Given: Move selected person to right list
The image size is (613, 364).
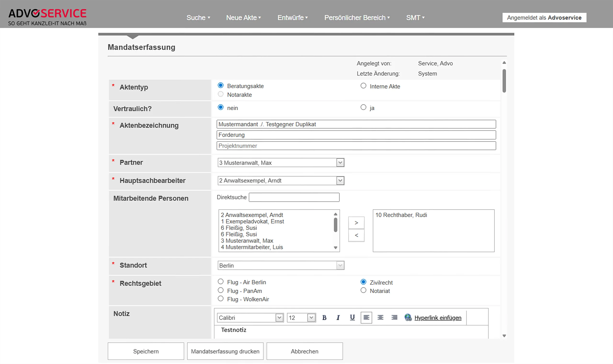Looking at the screenshot, I should (356, 223).
